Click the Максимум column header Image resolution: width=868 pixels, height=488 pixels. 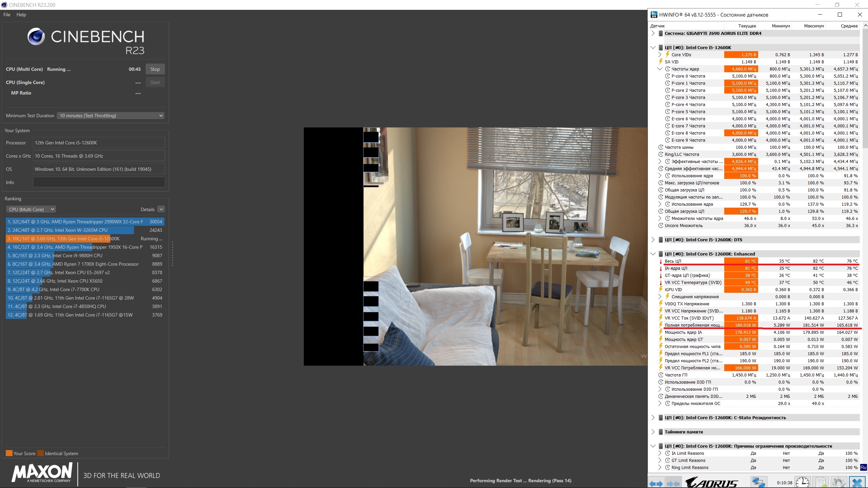(809, 26)
